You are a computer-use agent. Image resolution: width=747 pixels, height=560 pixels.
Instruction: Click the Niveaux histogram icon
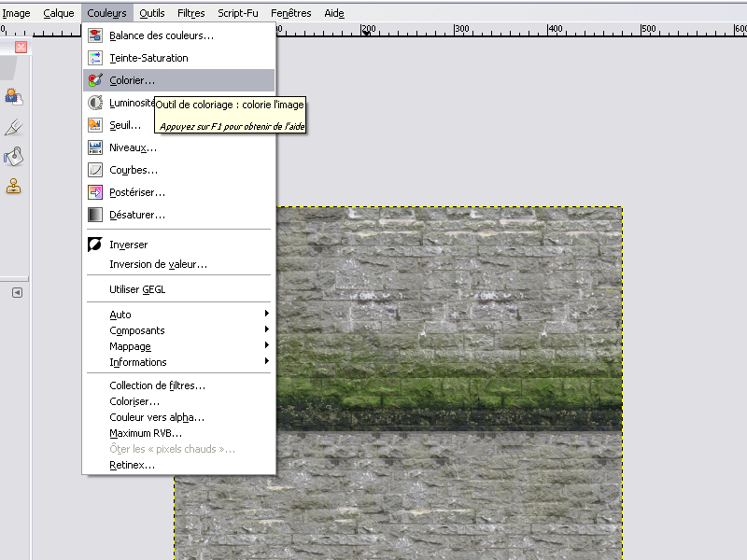tap(94, 147)
